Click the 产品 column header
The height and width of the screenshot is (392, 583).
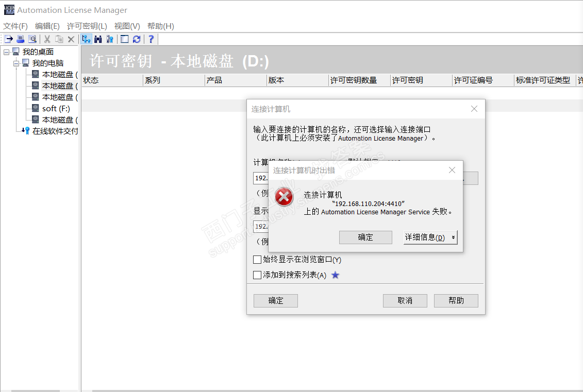(236, 80)
